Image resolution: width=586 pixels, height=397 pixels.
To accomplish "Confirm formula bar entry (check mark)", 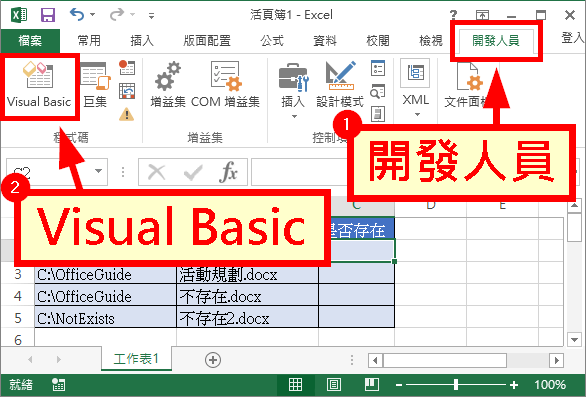I will click(x=193, y=172).
